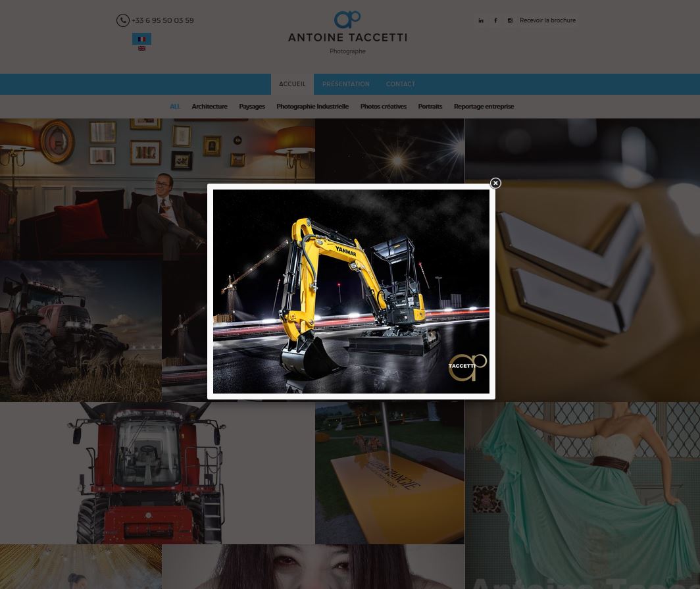The height and width of the screenshot is (589, 700).
Task: Open the woman's face close-up thumbnail
Action: (x=313, y=567)
